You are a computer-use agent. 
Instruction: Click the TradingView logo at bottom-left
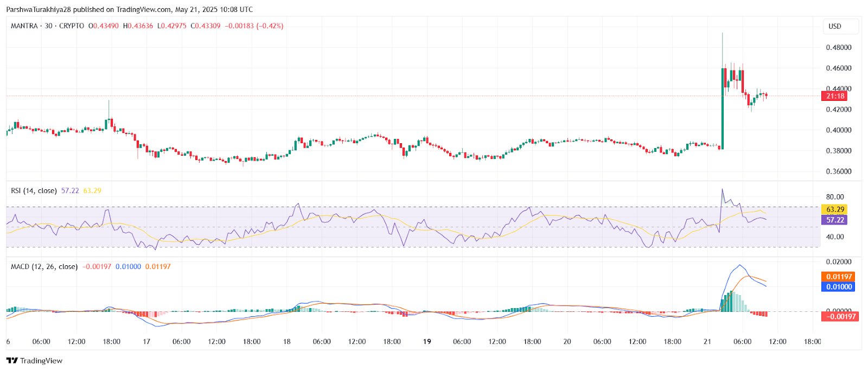(x=34, y=361)
